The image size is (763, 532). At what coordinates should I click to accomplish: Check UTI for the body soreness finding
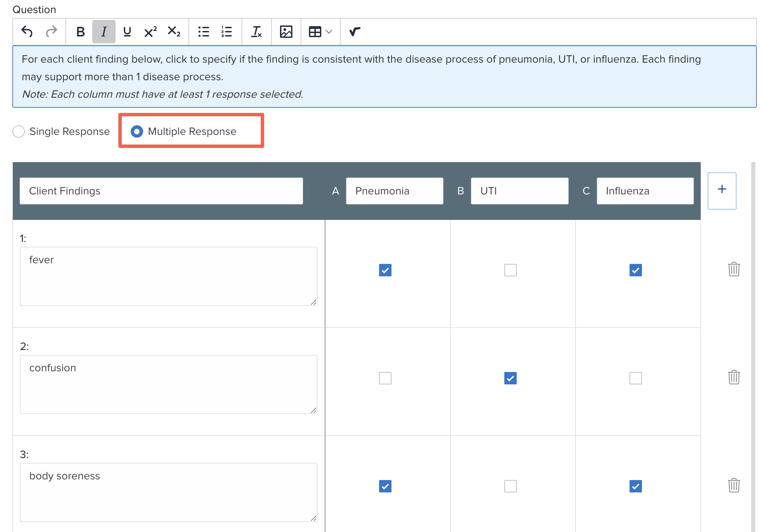(511, 486)
